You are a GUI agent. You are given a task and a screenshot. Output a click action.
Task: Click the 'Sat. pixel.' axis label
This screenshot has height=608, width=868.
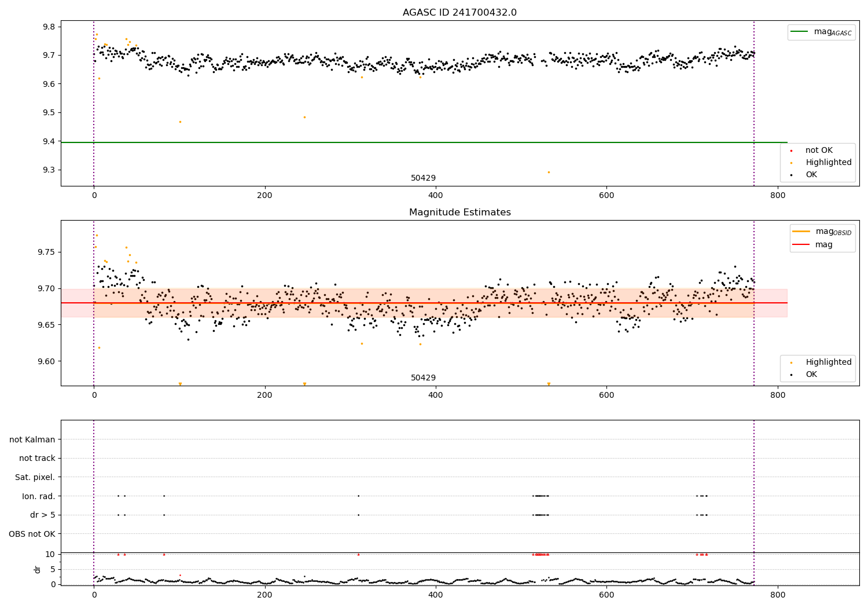pyautogui.click(x=35, y=477)
